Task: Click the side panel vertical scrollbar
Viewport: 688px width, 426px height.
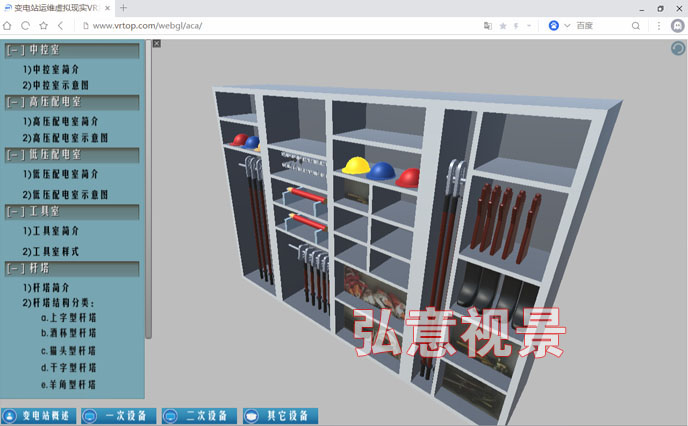Action: pyautogui.click(x=148, y=190)
